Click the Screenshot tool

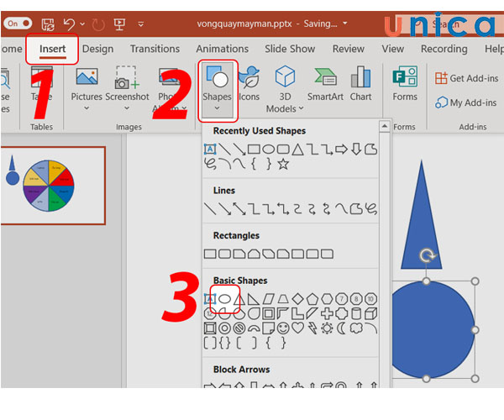[126, 84]
